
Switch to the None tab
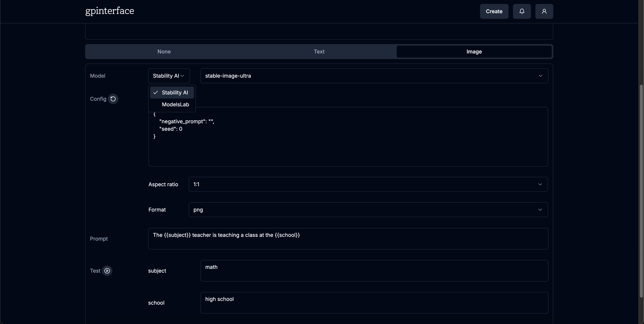tap(164, 51)
